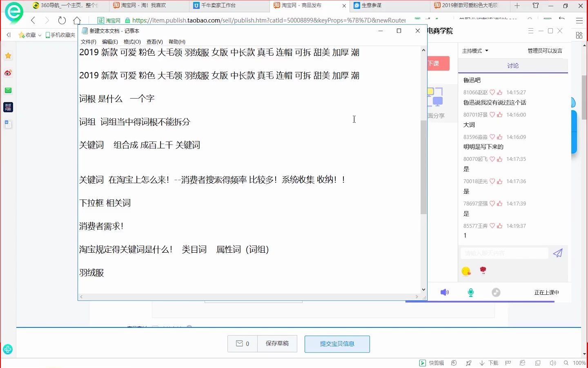Click the 下拉框 相关词 line in Notepad
588x368 pixels.
pyautogui.click(x=105, y=203)
